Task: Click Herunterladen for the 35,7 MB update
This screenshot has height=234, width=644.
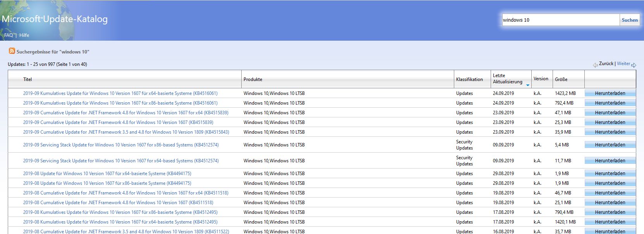Action: 610,232
